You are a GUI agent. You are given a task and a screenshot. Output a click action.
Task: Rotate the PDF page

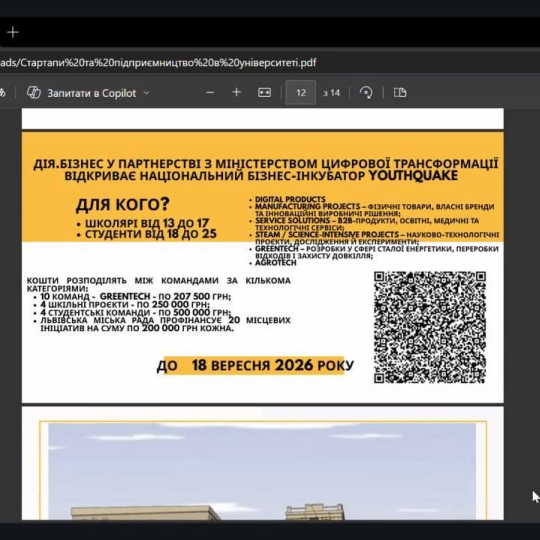coord(366,93)
